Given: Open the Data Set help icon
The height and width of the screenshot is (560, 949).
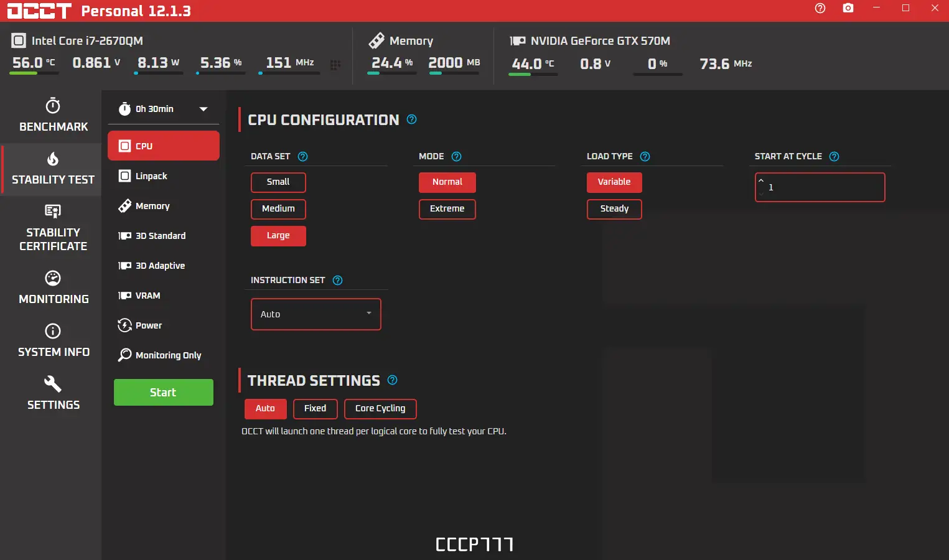Looking at the screenshot, I should click(303, 157).
